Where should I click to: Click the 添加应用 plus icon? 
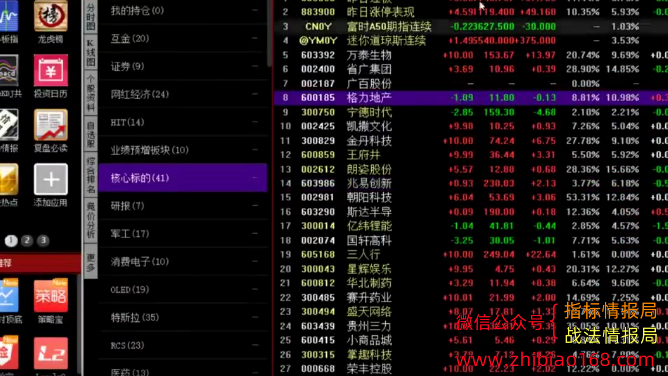(x=51, y=179)
